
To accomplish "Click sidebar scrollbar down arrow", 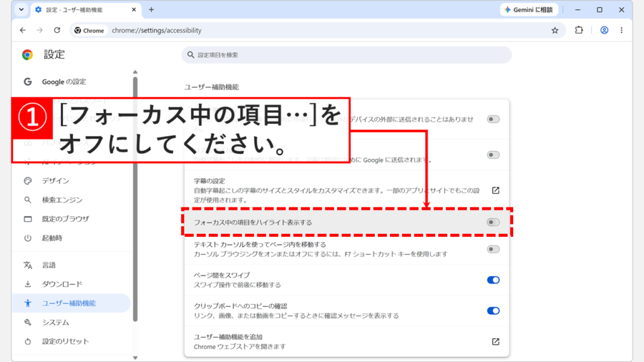I will [135, 358].
